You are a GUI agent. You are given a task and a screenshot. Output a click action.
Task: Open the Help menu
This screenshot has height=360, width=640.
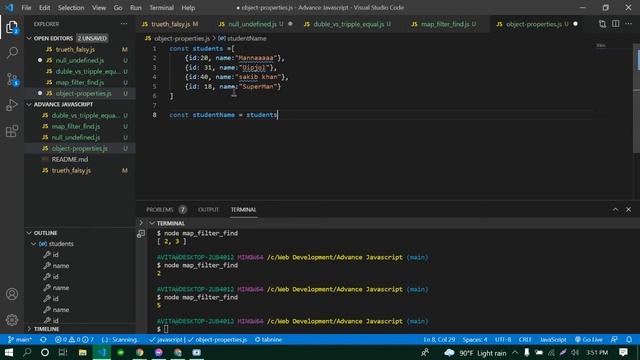click(188, 8)
